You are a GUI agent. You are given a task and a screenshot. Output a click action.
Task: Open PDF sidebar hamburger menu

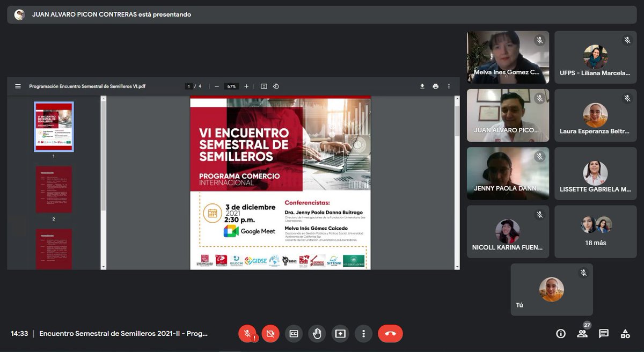[x=18, y=86]
